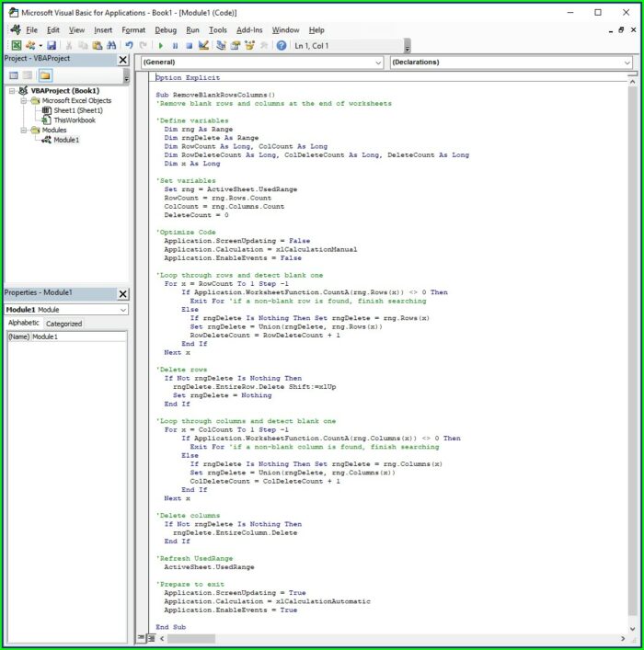
Task: Click the Reset stop toolbar icon
Action: pos(190,46)
